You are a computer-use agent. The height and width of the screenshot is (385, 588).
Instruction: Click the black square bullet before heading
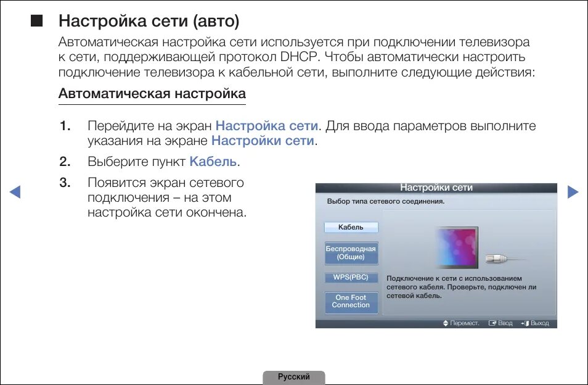pos(37,21)
